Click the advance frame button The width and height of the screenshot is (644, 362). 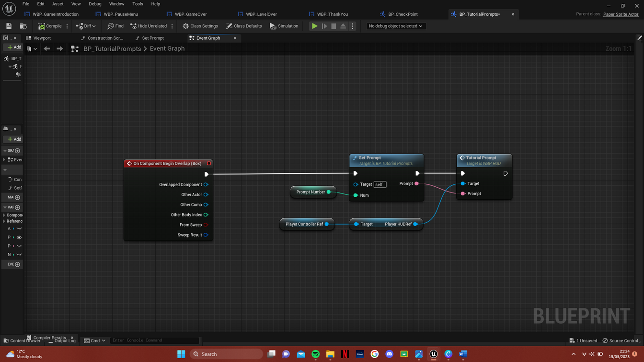click(x=324, y=26)
